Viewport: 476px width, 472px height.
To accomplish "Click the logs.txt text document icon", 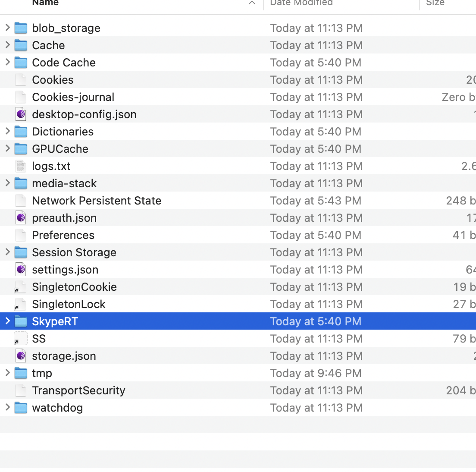I will tap(21, 166).
